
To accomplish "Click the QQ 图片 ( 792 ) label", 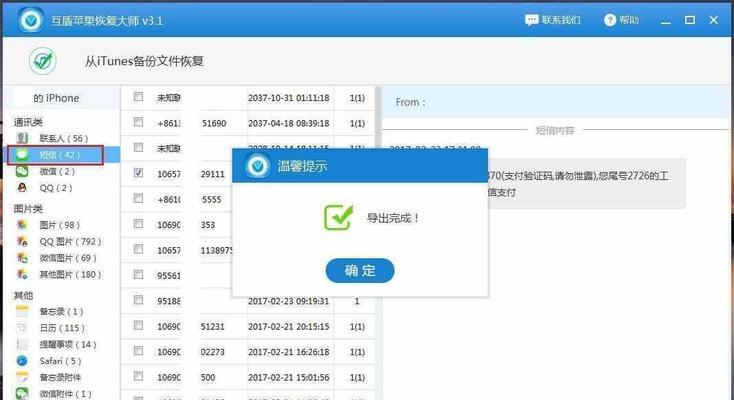I will (70, 241).
